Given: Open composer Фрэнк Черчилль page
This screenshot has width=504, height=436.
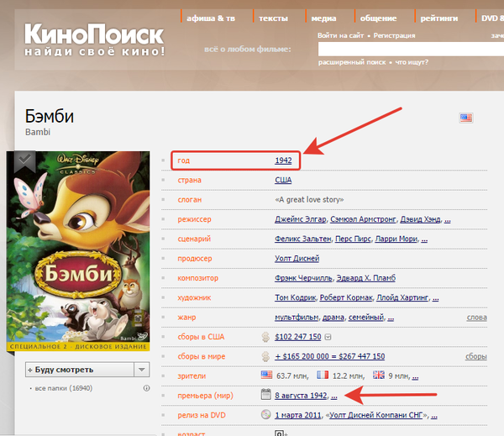Looking at the screenshot, I should point(303,278).
